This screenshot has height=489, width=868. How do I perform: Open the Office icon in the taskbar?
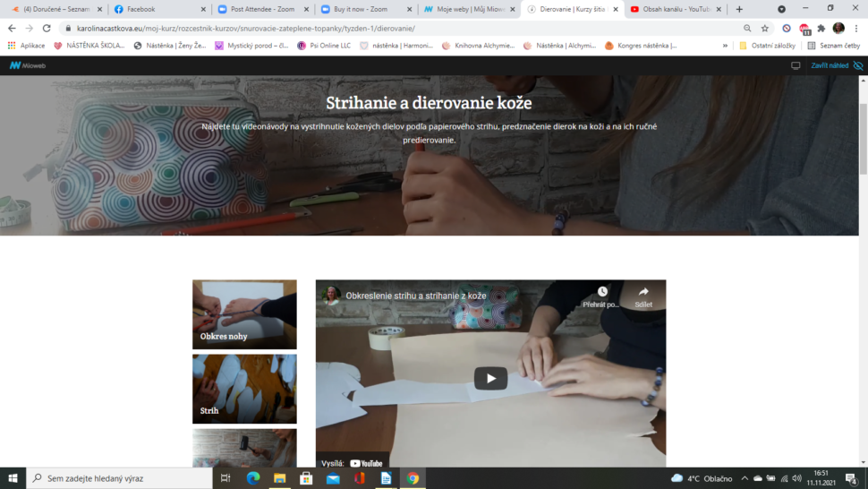click(x=359, y=478)
